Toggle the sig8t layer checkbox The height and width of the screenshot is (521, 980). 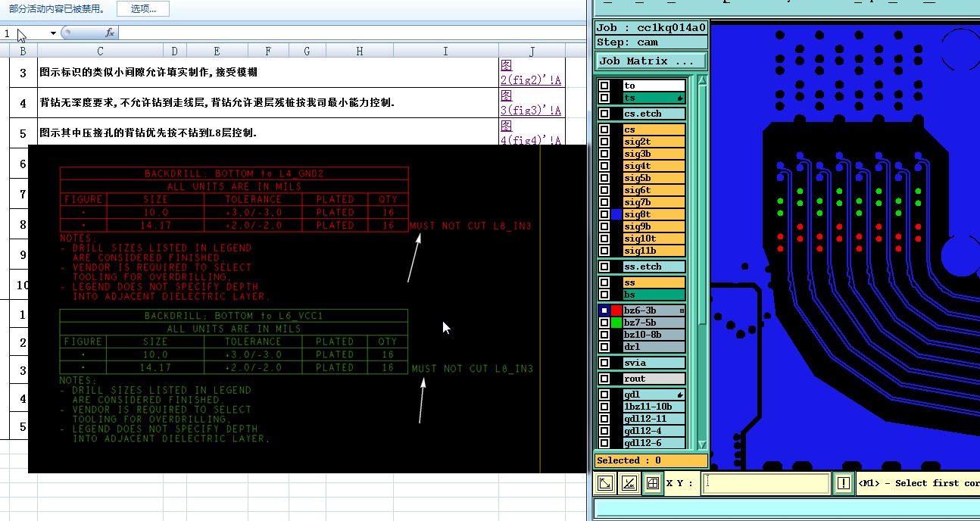tap(604, 215)
